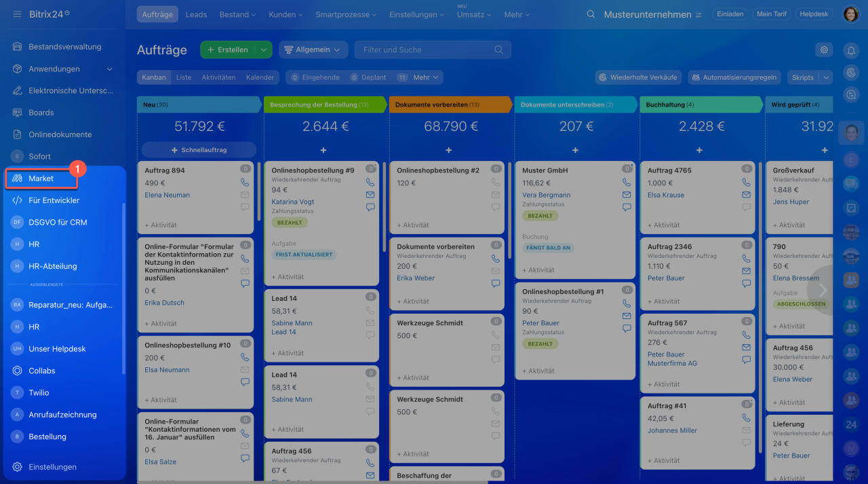Image resolution: width=868 pixels, height=484 pixels.
Task: Select the Aufträge tab
Action: coord(158,14)
